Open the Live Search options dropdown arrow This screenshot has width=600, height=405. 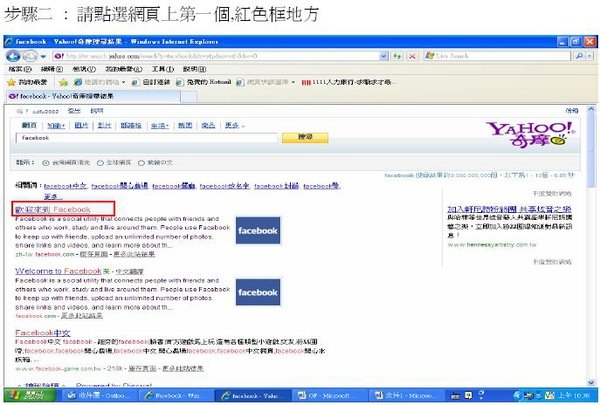(x=590, y=56)
